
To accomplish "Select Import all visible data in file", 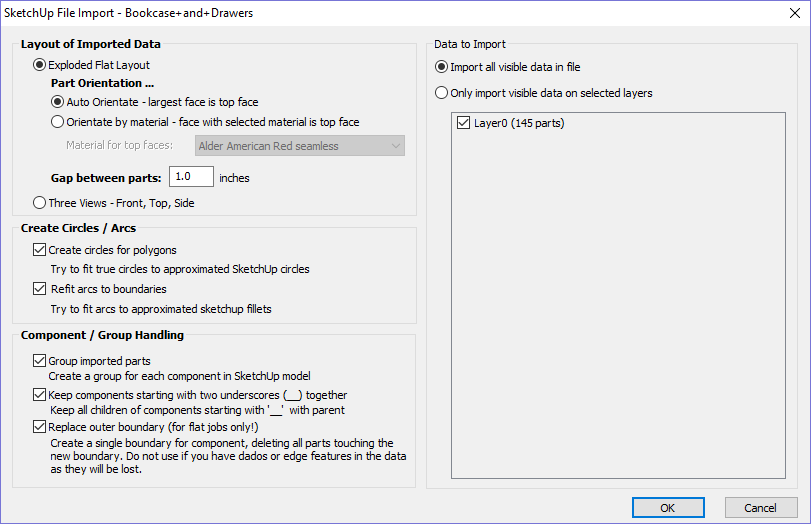I will point(441,67).
